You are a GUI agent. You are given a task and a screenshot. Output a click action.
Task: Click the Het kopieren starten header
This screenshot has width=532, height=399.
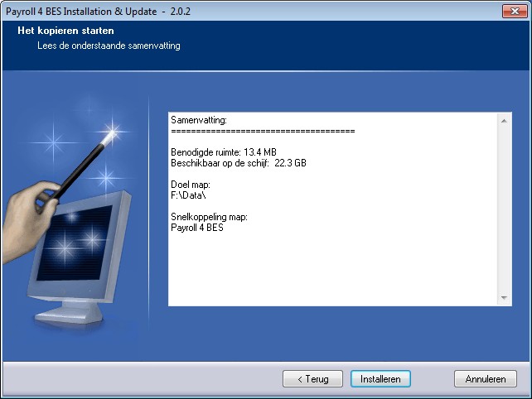coord(65,31)
